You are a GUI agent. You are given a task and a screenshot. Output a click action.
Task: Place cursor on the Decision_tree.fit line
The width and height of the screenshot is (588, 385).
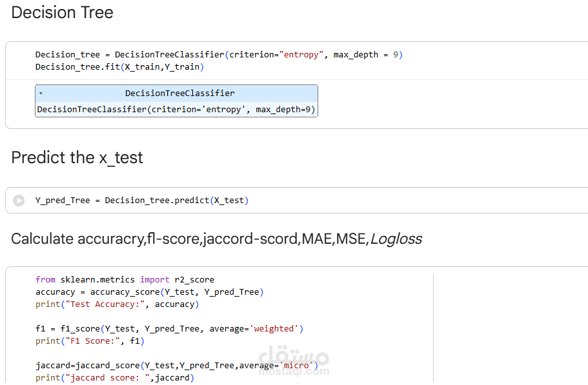coord(119,67)
